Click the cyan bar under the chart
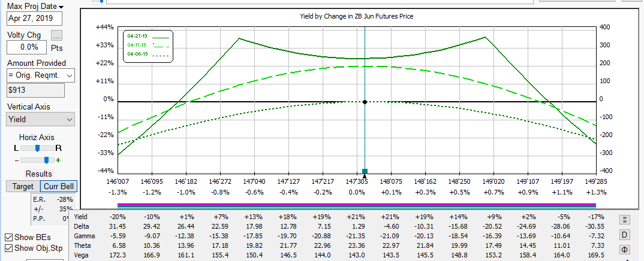Image resolution: width=644 pixels, height=261 pixels. pyautogui.click(x=357, y=207)
